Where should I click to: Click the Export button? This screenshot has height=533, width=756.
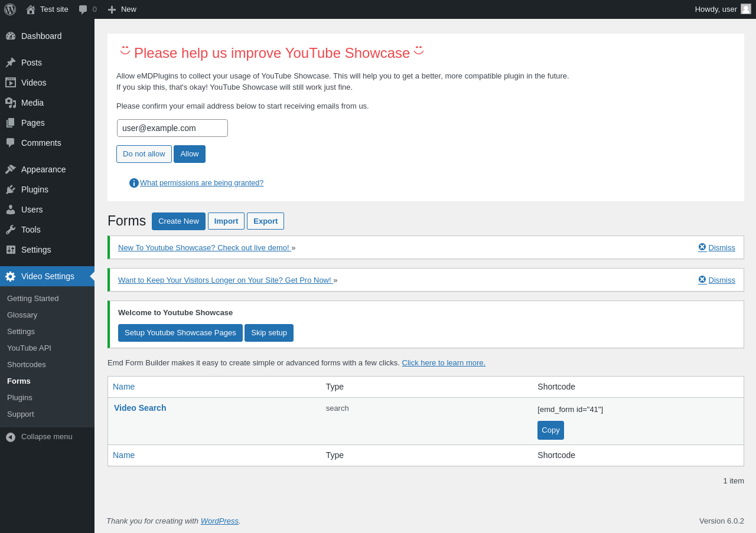[x=266, y=221]
